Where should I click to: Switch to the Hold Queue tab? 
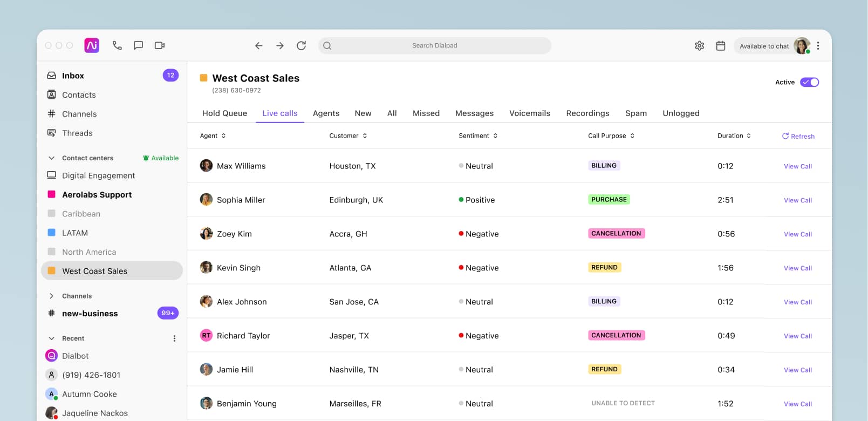click(224, 113)
